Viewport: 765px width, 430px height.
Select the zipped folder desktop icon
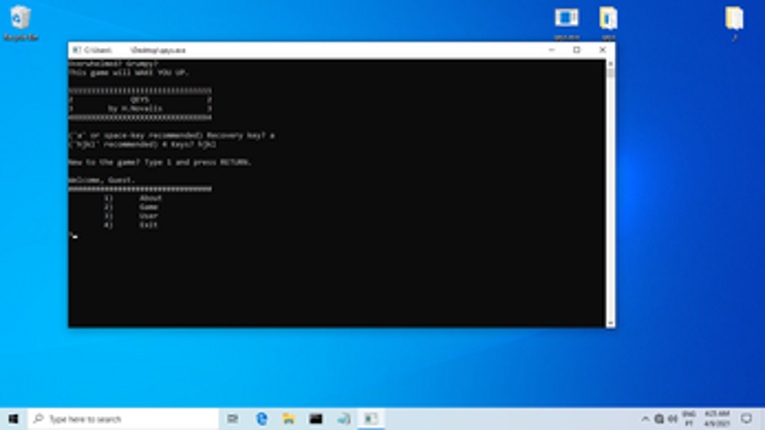pyautogui.click(x=608, y=19)
